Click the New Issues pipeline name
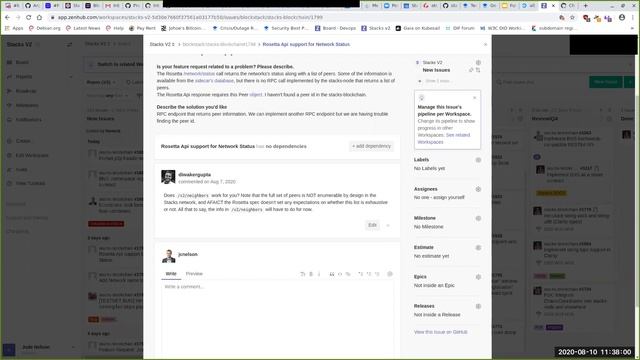Image resolution: width=640 pixels, height=360 pixels. coord(436,70)
